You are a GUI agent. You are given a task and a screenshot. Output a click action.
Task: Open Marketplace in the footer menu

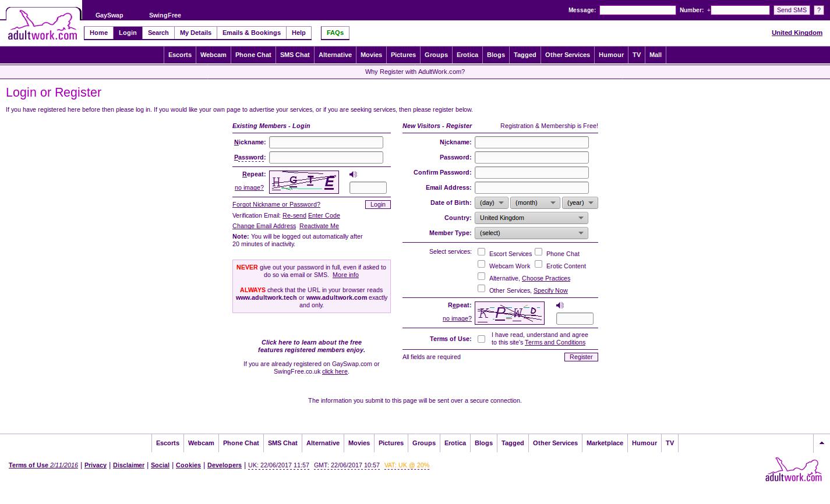pyautogui.click(x=605, y=443)
